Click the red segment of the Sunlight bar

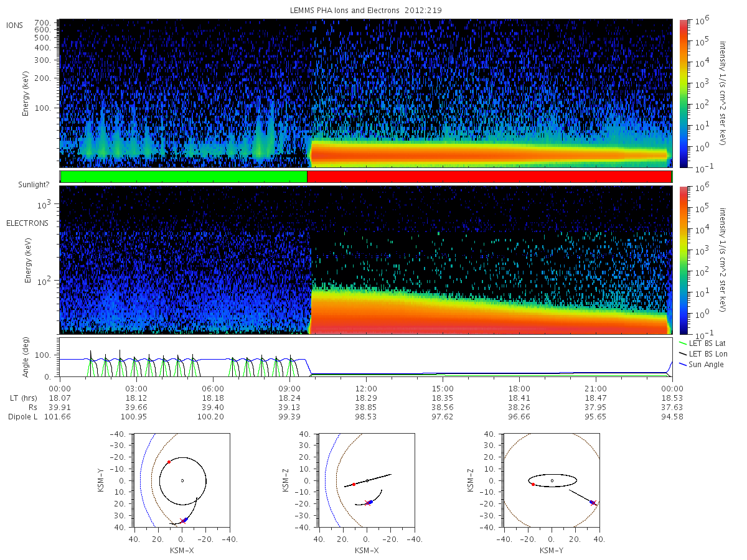click(x=489, y=177)
